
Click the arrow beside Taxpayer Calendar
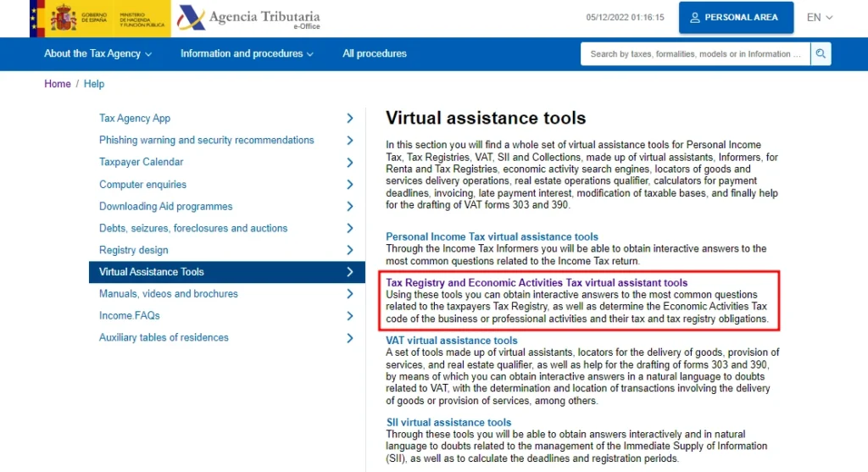[349, 163]
